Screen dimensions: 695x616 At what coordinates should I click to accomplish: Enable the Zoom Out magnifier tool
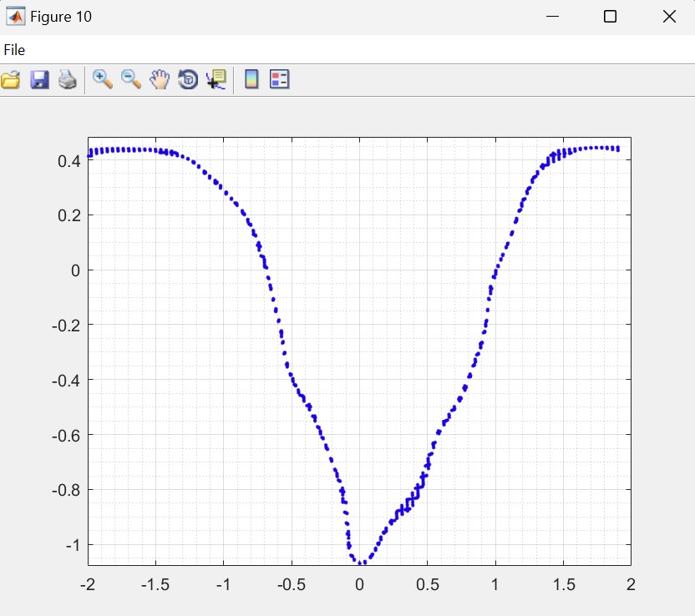[x=131, y=80]
